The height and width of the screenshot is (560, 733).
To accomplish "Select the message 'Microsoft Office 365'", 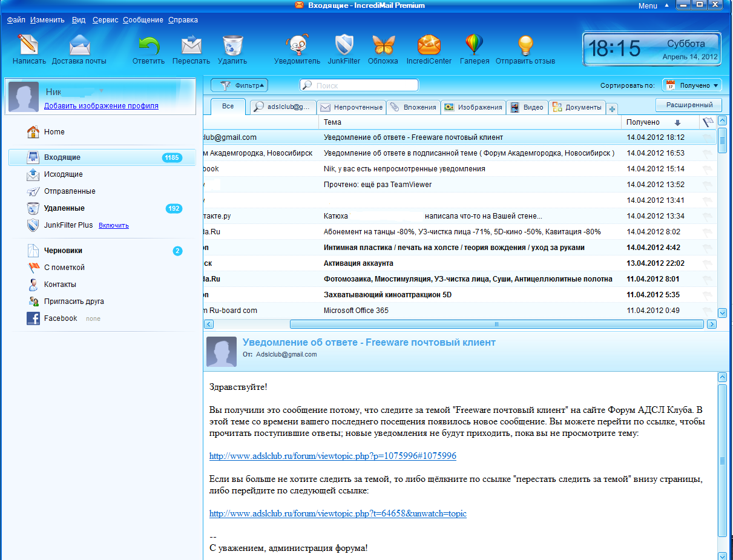I will tap(460, 311).
